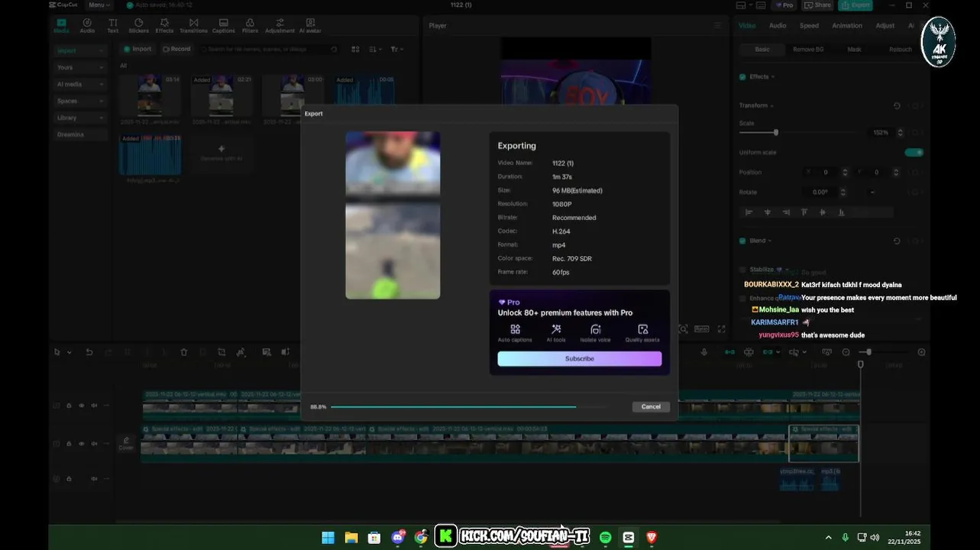Click the Crop icon in timeline toolbar

pos(222,352)
